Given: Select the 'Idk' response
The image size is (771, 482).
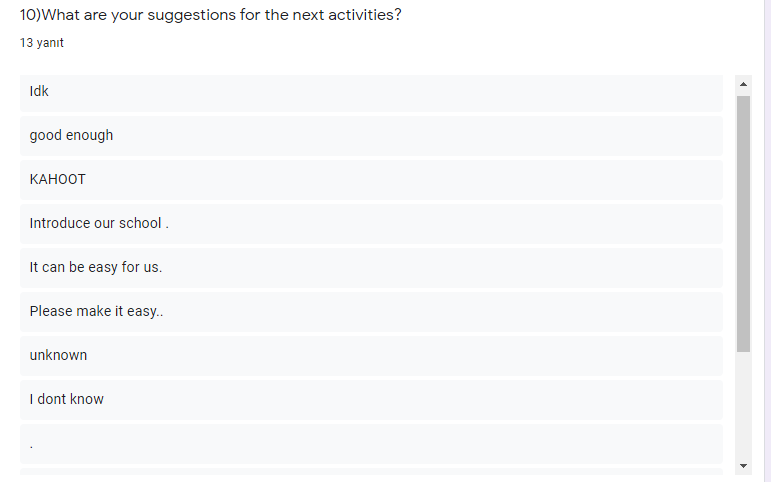Looking at the screenshot, I should tap(40, 91).
